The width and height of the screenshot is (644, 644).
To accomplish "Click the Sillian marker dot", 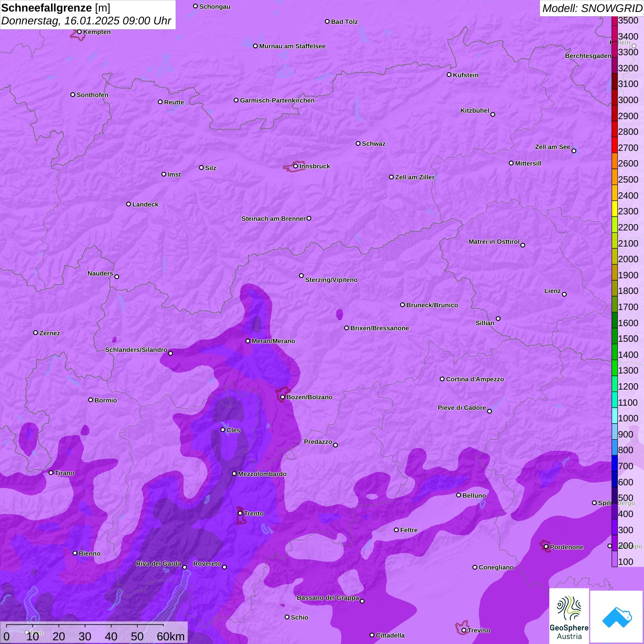I will click(x=498, y=318).
